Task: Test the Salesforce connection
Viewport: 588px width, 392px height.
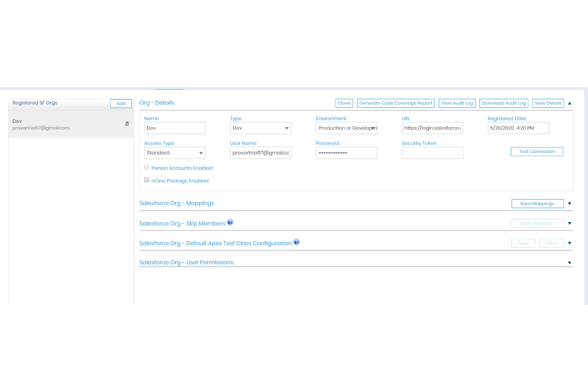Action: pyautogui.click(x=536, y=151)
